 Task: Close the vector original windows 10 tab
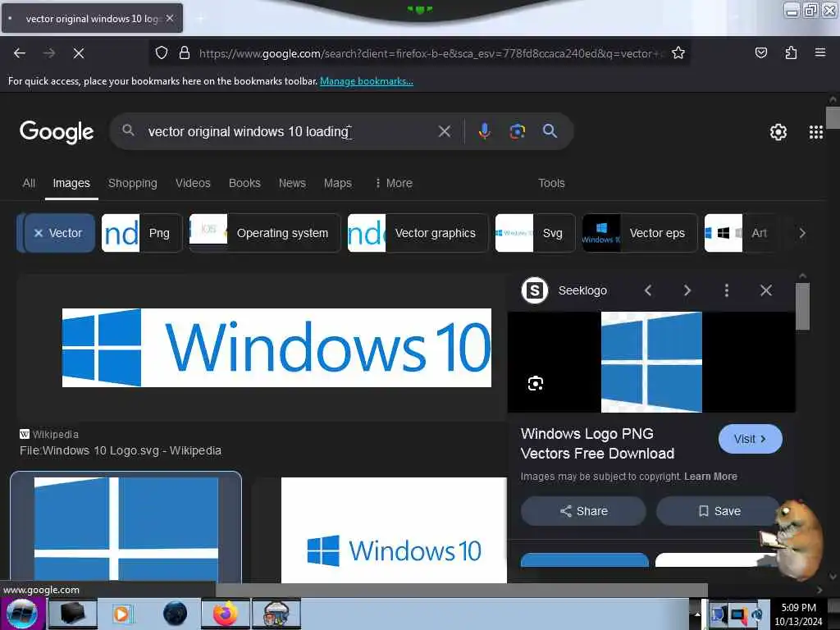coord(170,18)
